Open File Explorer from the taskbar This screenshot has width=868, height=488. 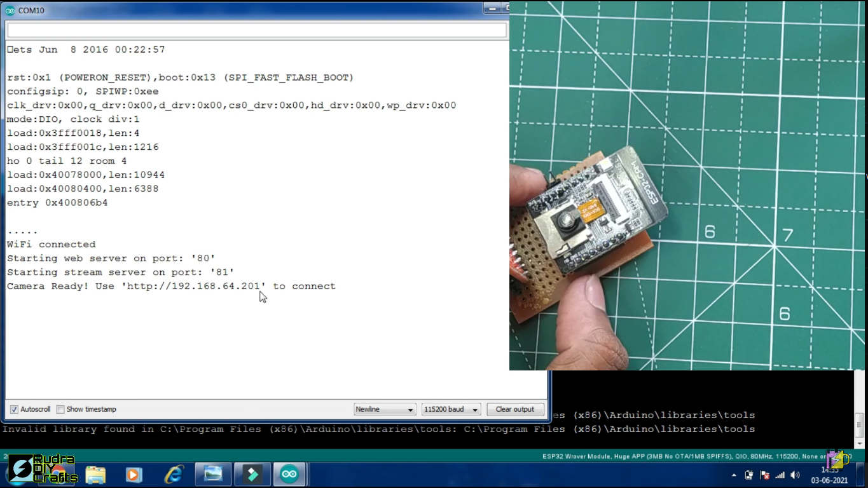click(x=95, y=474)
